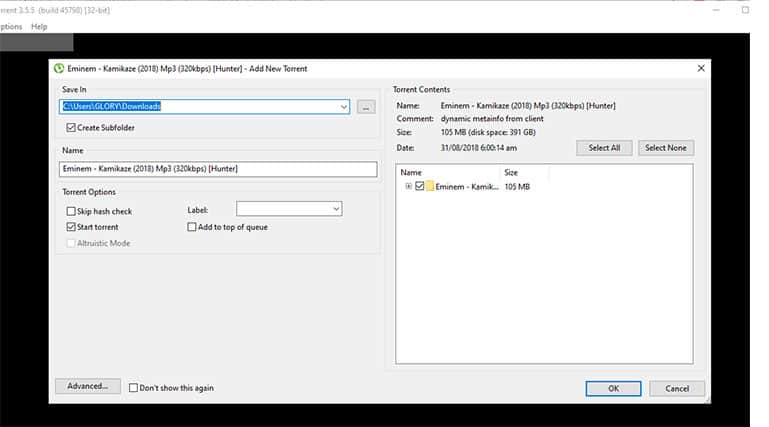Close the Add New Torrent dialog

coord(701,69)
